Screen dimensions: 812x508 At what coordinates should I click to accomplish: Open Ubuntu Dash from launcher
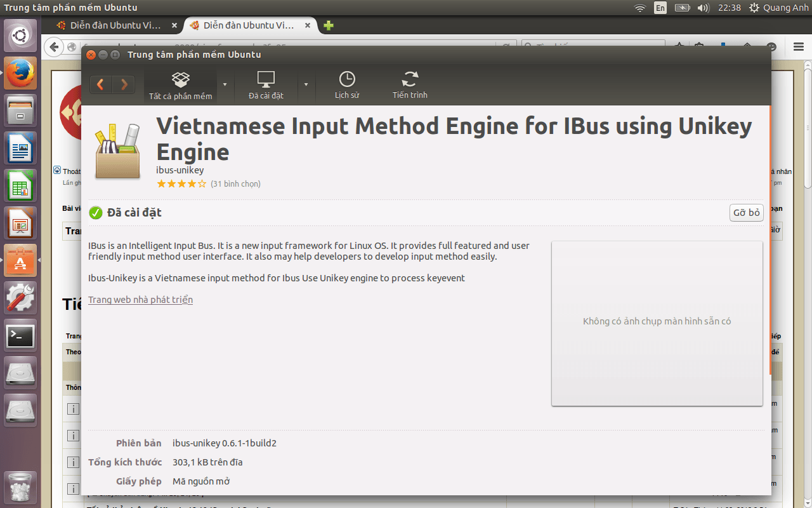click(x=20, y=36)
